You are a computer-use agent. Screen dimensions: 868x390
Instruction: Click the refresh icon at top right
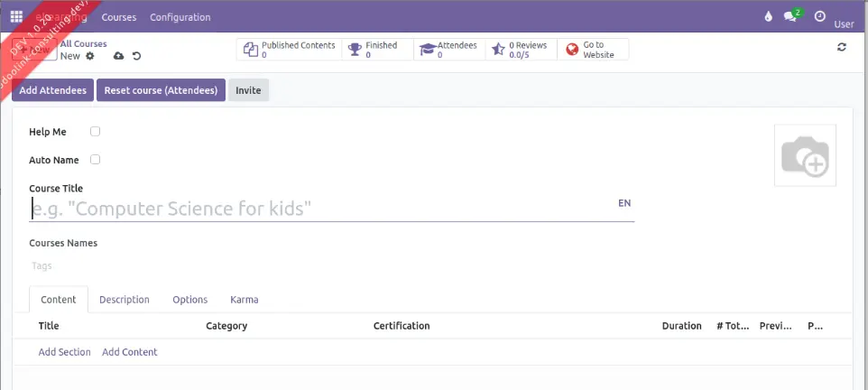click(x=842, y=47)
